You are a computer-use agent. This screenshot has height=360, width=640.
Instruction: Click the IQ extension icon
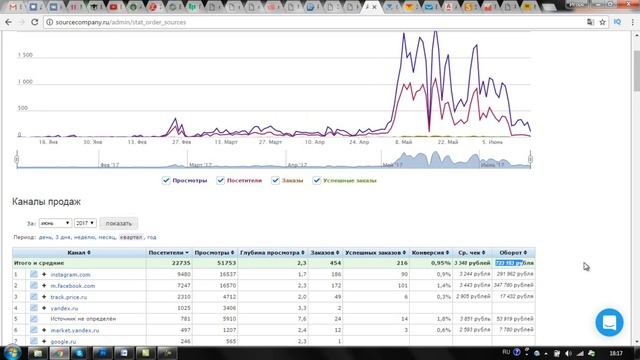(x=617, y=22)
